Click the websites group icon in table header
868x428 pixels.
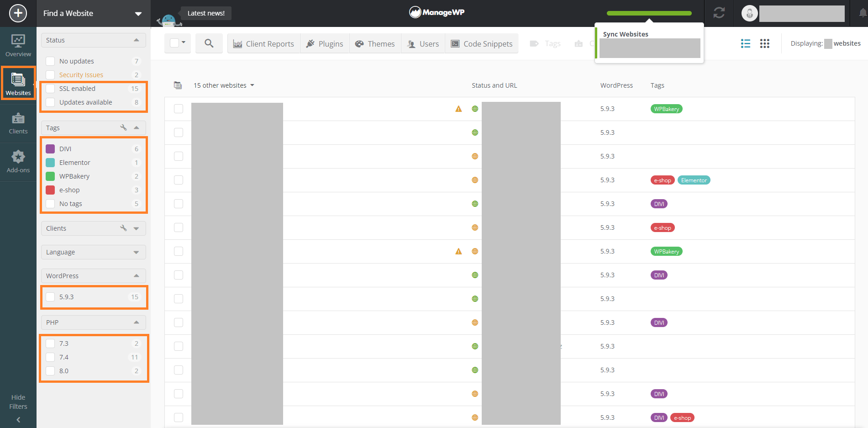click(178, 85)
